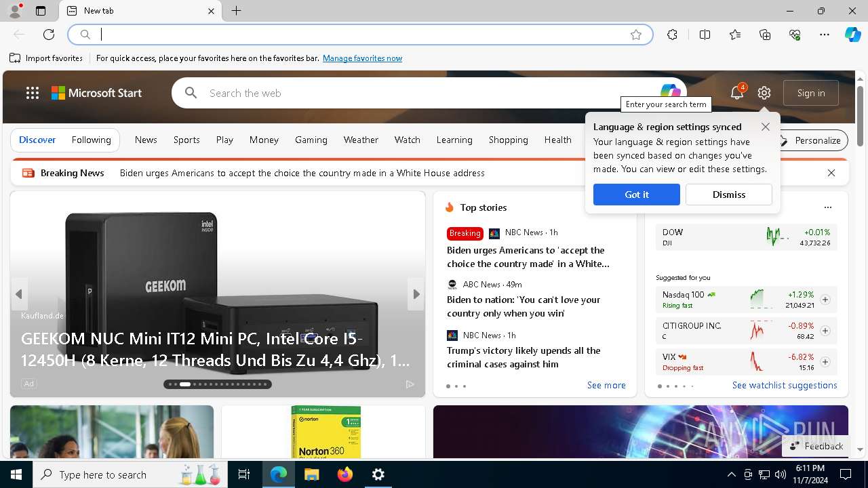This screenshot has width=868, height=488.
Task: Open page settings gear icon
Action: (x=764, y=93)
